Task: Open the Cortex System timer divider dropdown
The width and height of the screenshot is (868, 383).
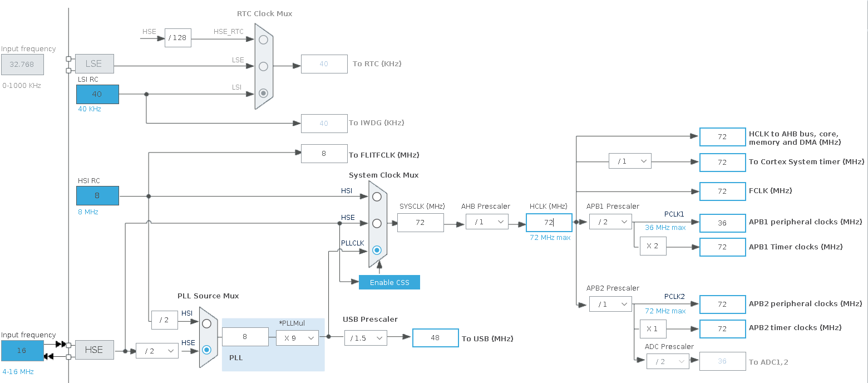Action: (x=630, y=161)
